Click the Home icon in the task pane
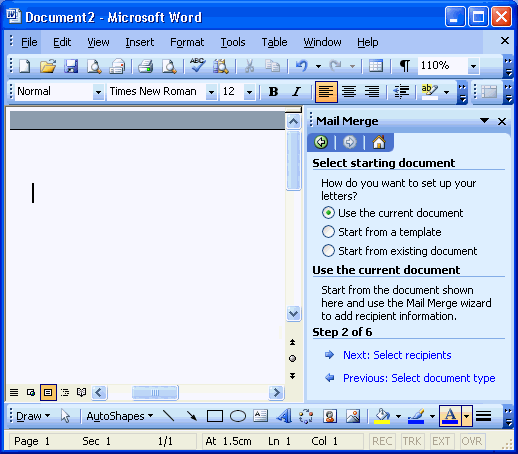 (379, 142)
